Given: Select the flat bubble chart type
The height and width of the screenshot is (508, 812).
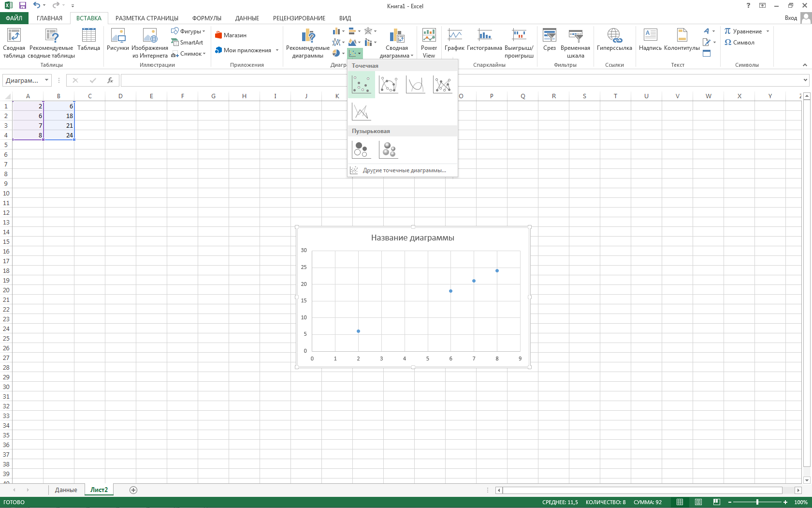Looking at the screenshot, I should [x=362, y=150].
